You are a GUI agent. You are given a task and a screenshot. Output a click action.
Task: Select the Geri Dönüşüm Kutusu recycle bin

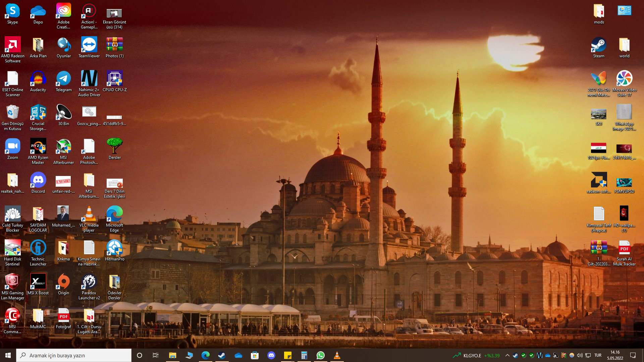(x=12, y=118)
